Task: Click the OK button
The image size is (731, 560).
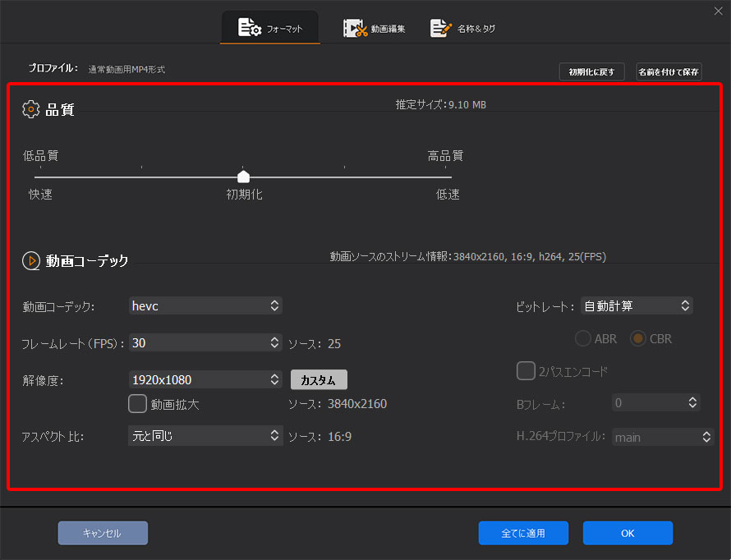Action: click(x=627, y=533)
